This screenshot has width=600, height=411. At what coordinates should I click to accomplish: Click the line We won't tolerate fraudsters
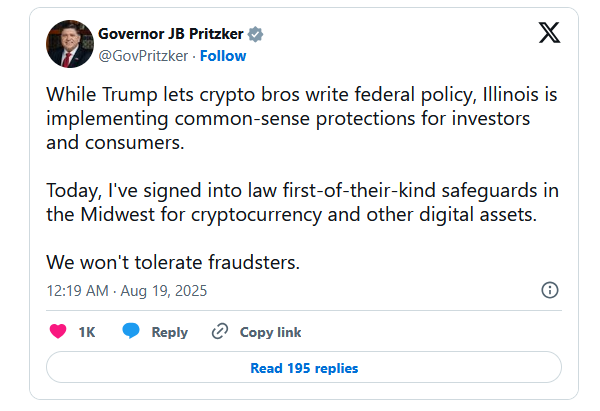[x=173, y=263]
